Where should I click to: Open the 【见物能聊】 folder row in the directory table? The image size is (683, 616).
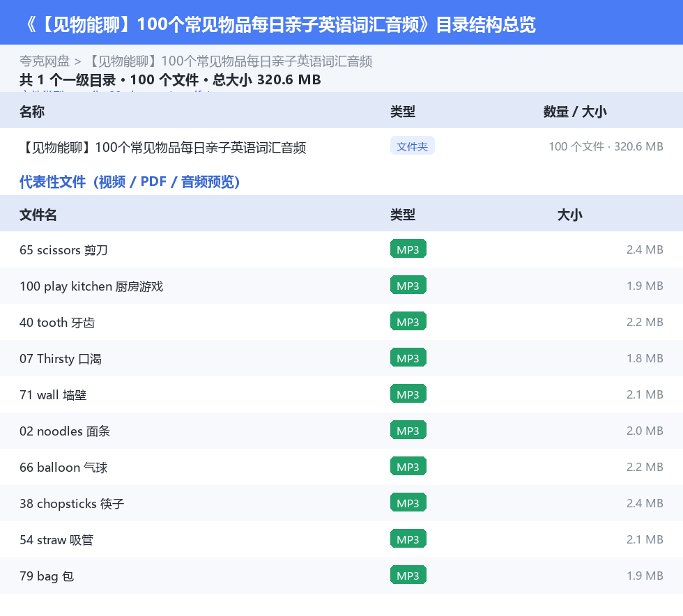point(341,147)
